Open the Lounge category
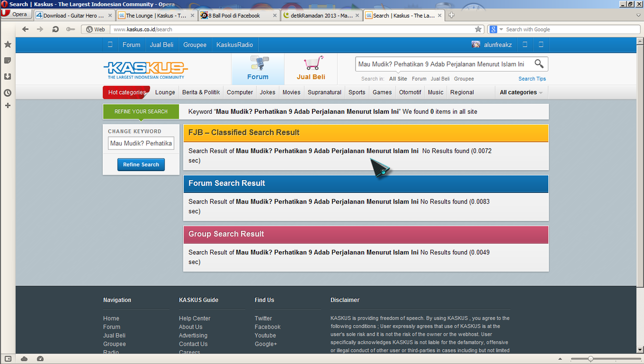The height and width of the screenshot is (364, 644). [x=165, y=92]
